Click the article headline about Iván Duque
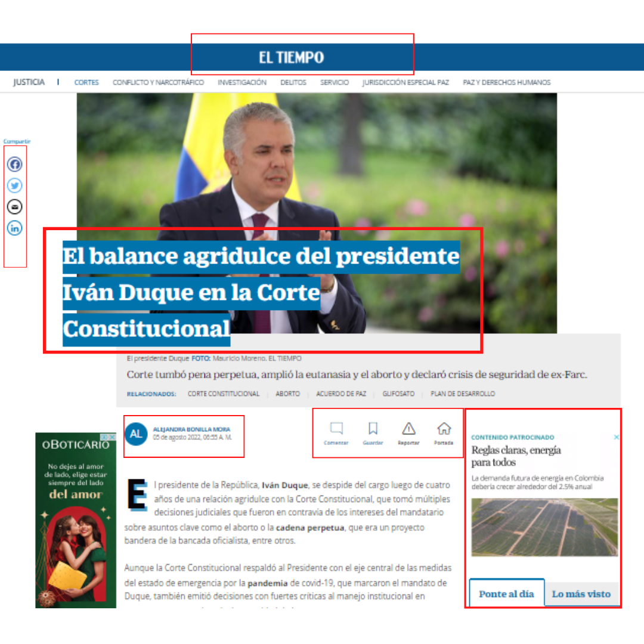Image resolution: width=644 pixels, height=644 pixels. coord(261,292)
